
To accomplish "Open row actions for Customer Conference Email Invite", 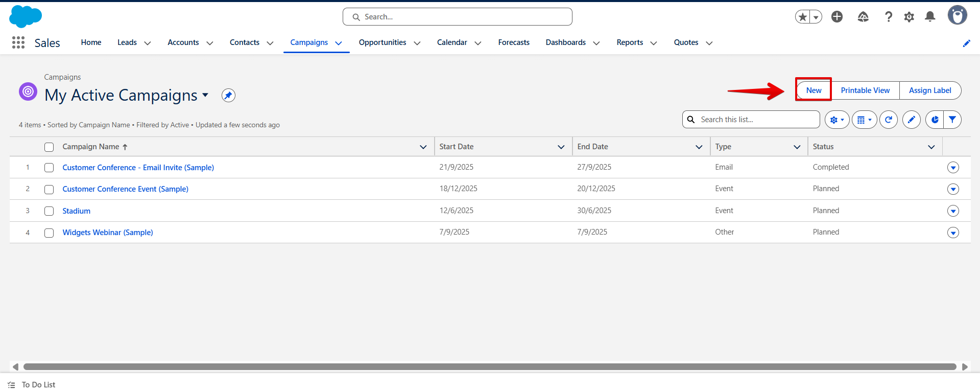I will tap(953, 168).
